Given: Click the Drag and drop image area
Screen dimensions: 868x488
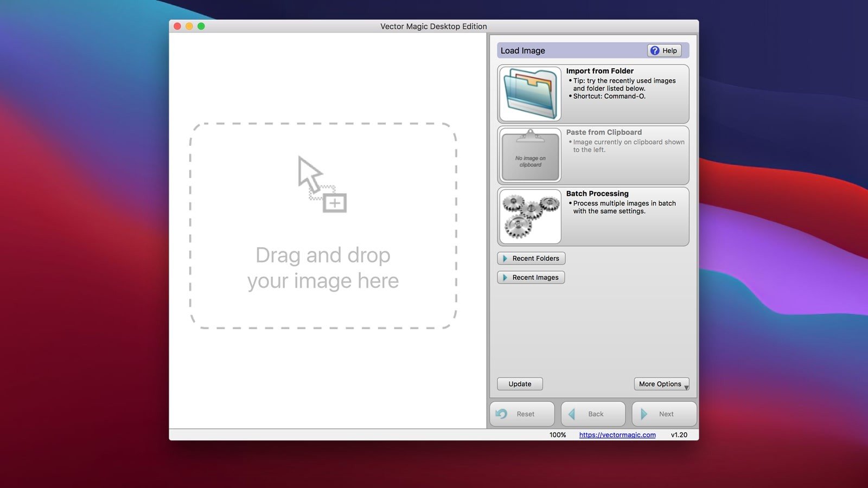Looking at the screenshot, I should 323,268.
